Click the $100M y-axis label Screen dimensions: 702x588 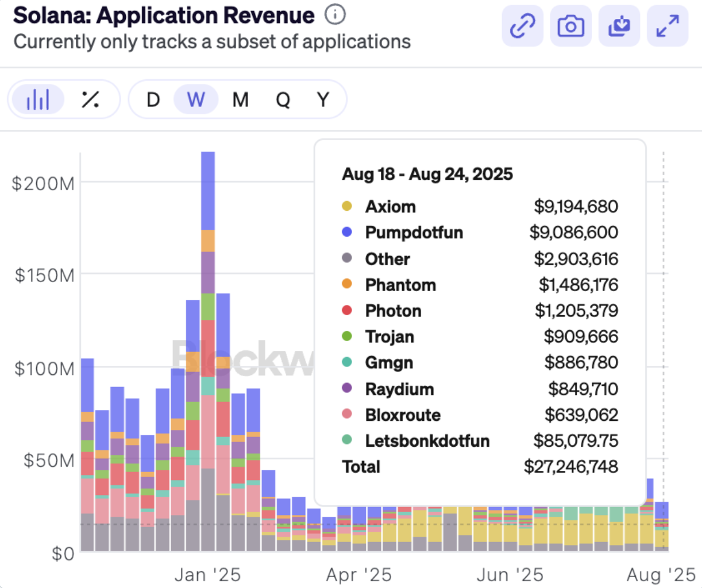coord(45,368)
